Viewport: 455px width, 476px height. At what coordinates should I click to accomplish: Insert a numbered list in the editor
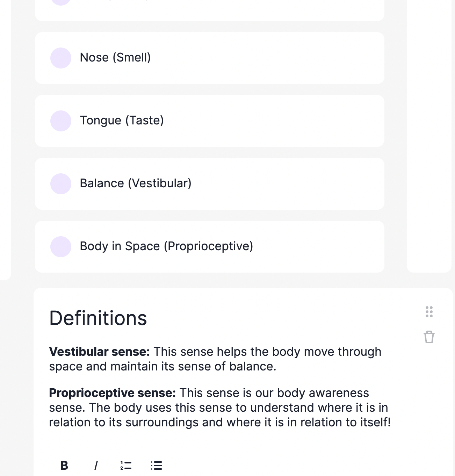point(126,466)
